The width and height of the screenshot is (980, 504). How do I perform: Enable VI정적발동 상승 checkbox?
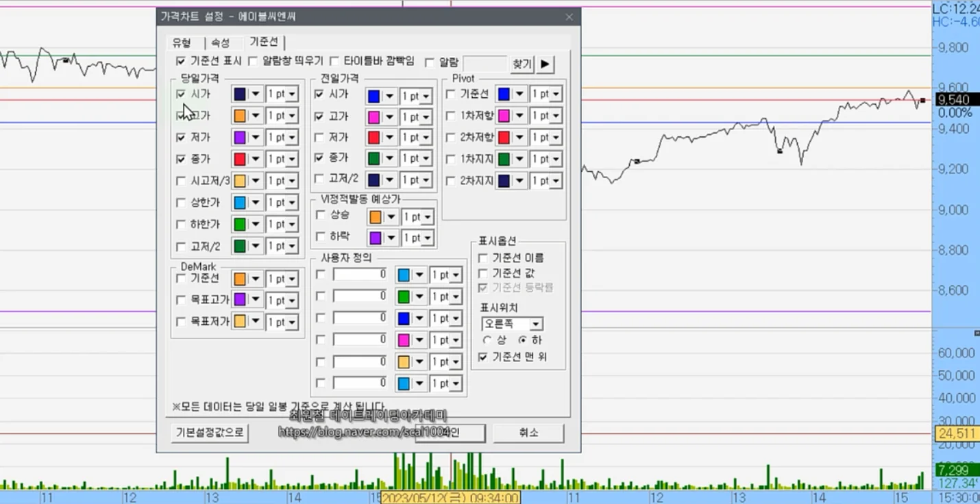(320, 215)
